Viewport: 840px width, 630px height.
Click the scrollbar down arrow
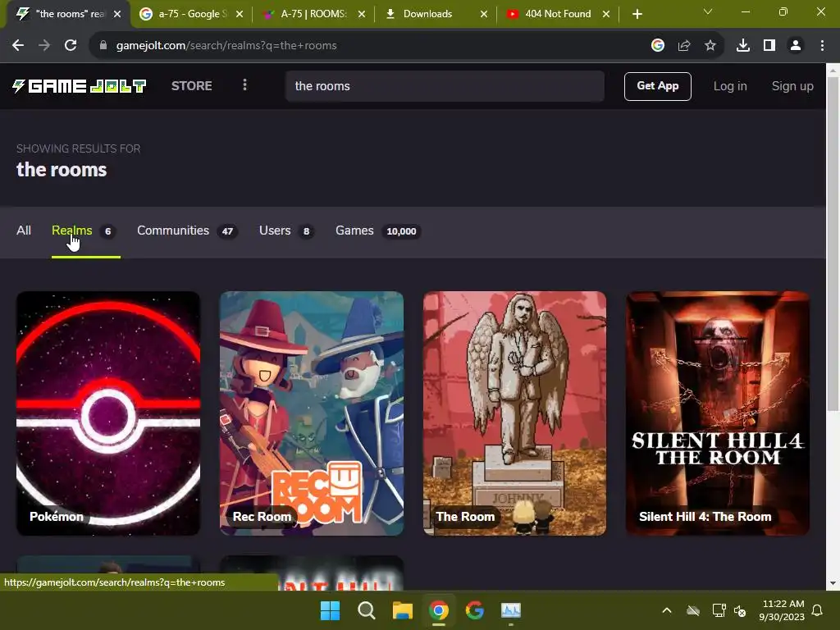click(833, 583)
